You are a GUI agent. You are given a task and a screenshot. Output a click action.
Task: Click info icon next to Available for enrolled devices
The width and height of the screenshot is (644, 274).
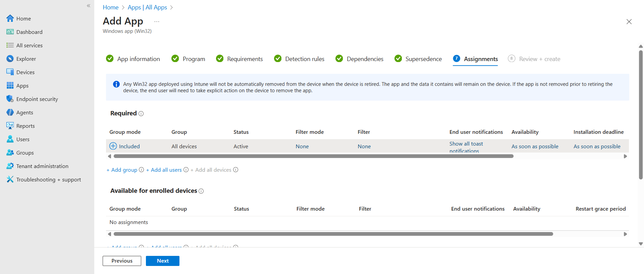(201, 191)
